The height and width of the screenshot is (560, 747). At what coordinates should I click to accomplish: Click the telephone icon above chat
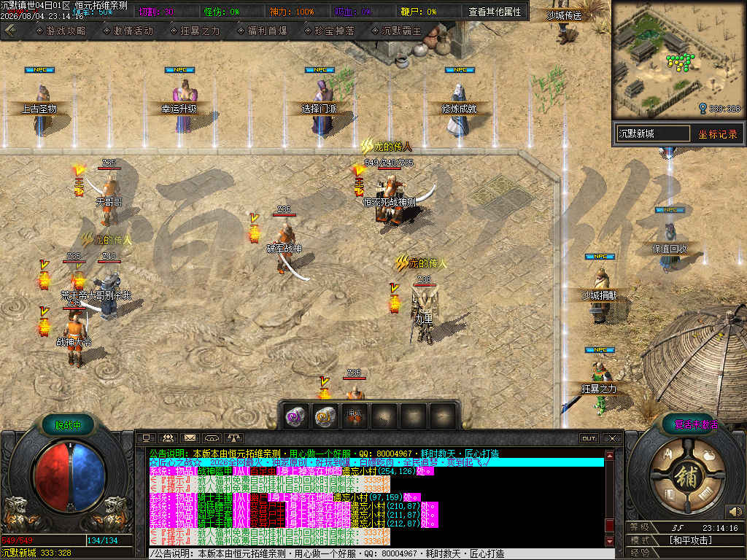[x=212, y=437]
